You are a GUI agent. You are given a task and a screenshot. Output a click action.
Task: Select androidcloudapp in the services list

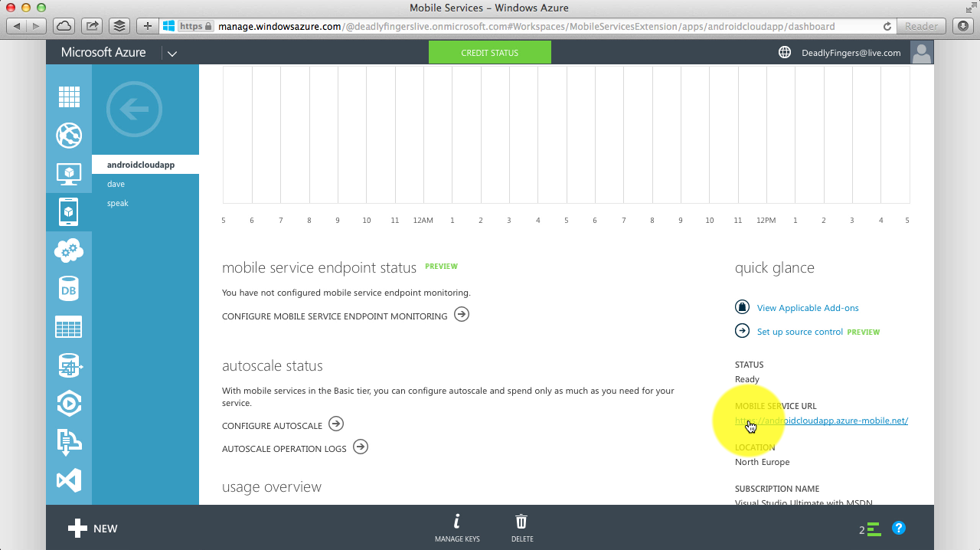145,165
